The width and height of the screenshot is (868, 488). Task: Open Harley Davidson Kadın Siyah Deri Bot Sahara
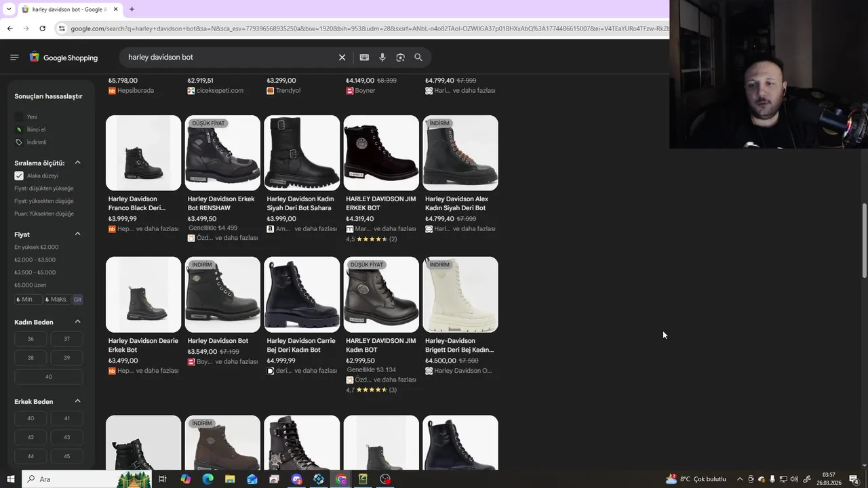(x=302, y=153)
